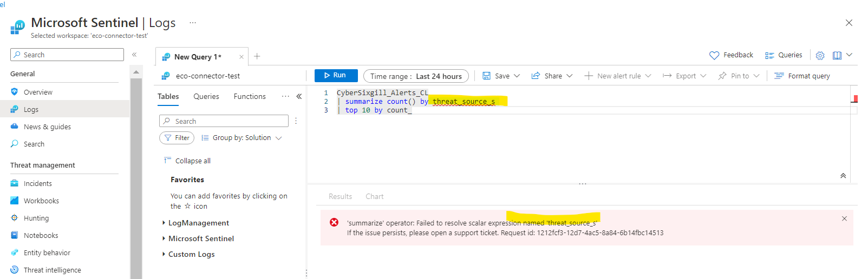Click the Filter button
Viewport: 868px width, 279px height.
point(177,138)
